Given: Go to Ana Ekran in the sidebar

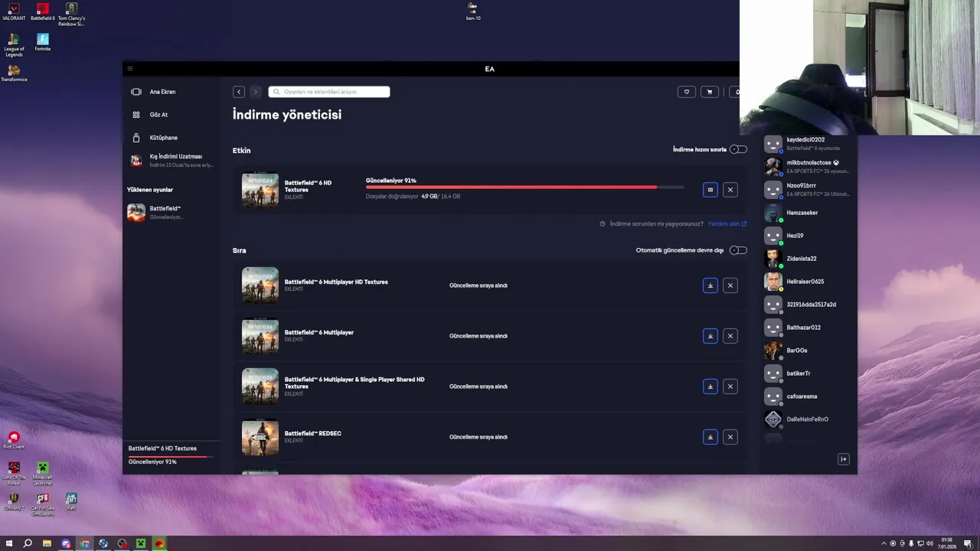Looking at the screenshot, I should click(162, 92).
